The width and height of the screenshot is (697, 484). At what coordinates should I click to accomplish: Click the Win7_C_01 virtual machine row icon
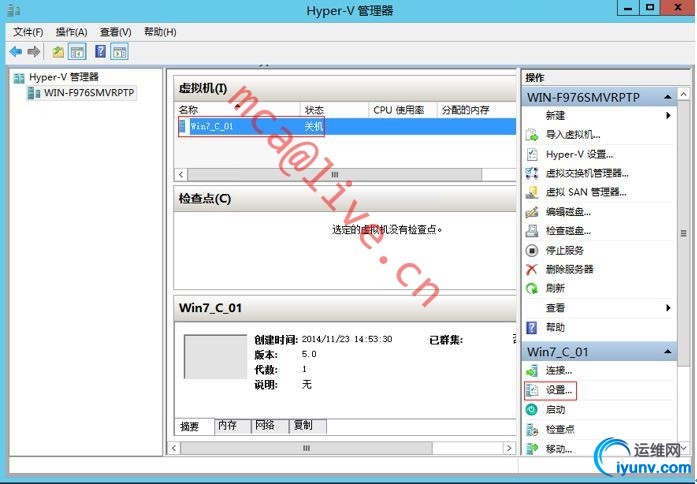point(182,126)
